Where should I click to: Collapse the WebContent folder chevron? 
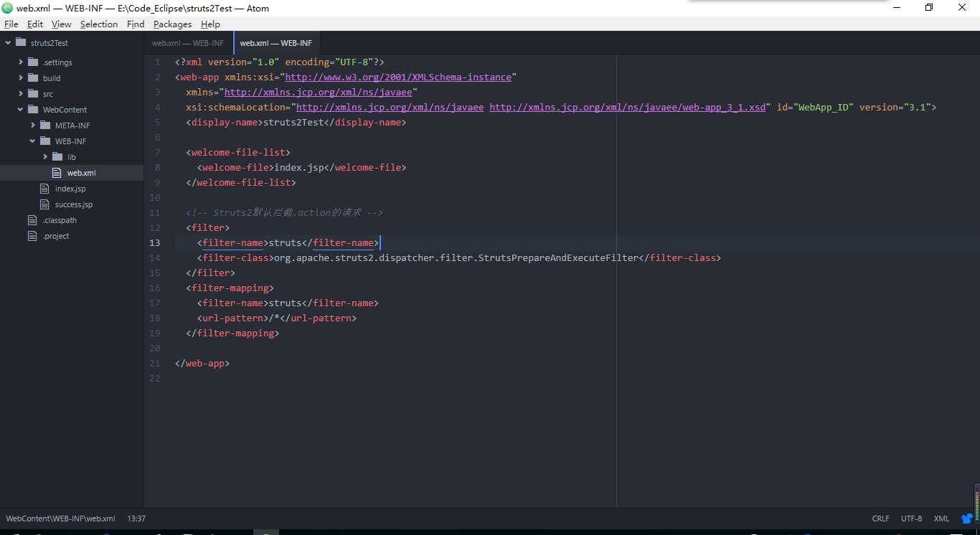(x=21, y=109)
